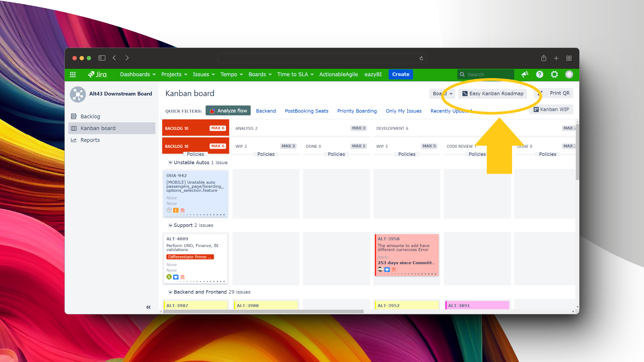
Task: Open Jira administration gear icon
Action: (x=554, y=74)
